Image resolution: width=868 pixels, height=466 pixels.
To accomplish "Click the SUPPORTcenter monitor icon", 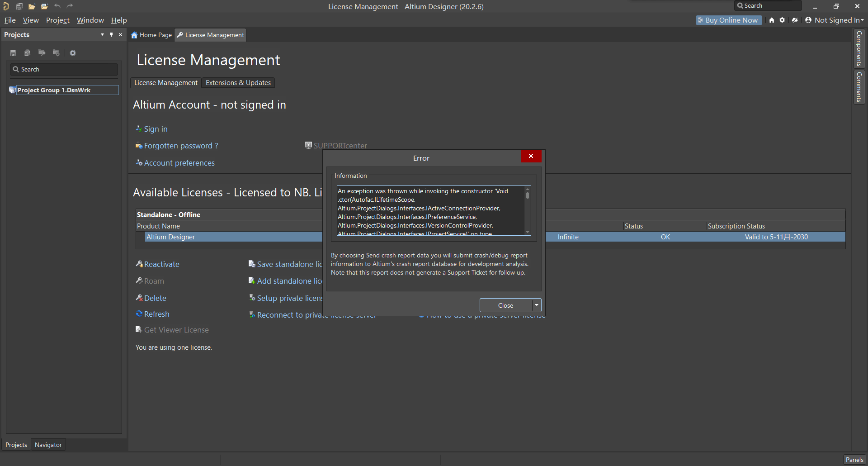I will tap(308, 145).
